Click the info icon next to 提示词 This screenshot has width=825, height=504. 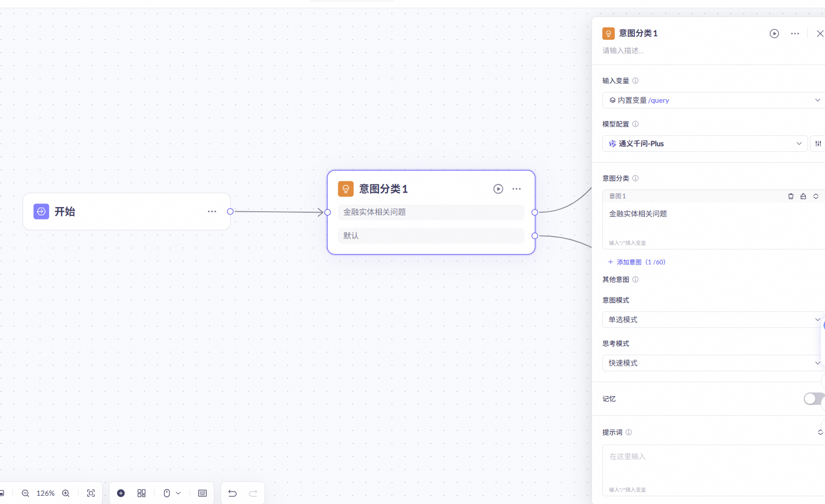point(629,432)
